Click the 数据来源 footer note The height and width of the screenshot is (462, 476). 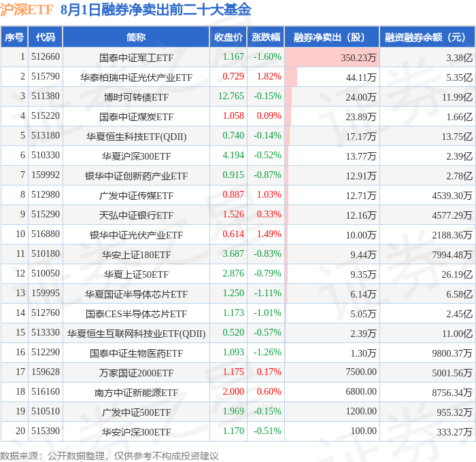109,456
